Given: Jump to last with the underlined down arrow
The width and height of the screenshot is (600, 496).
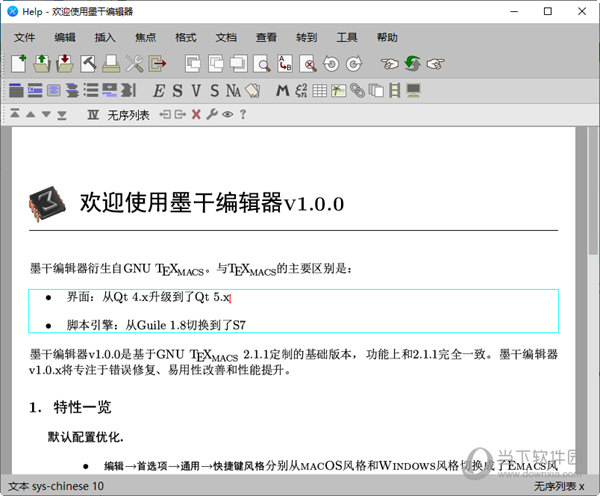Looking at the screenshot, I should [62, 115].
